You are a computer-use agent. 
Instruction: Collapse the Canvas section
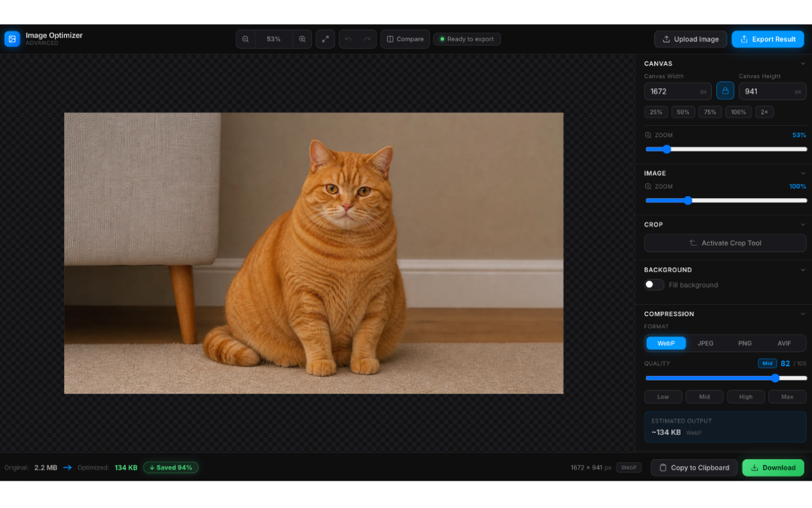(x=802, y=63)
